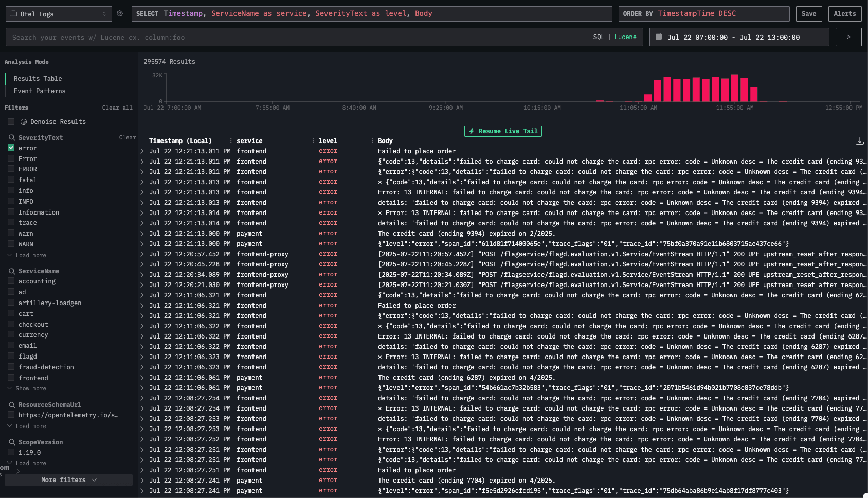Screen dimensions: 868x498
Task: Expand the first frontend log row
Action: click(142, 151)
